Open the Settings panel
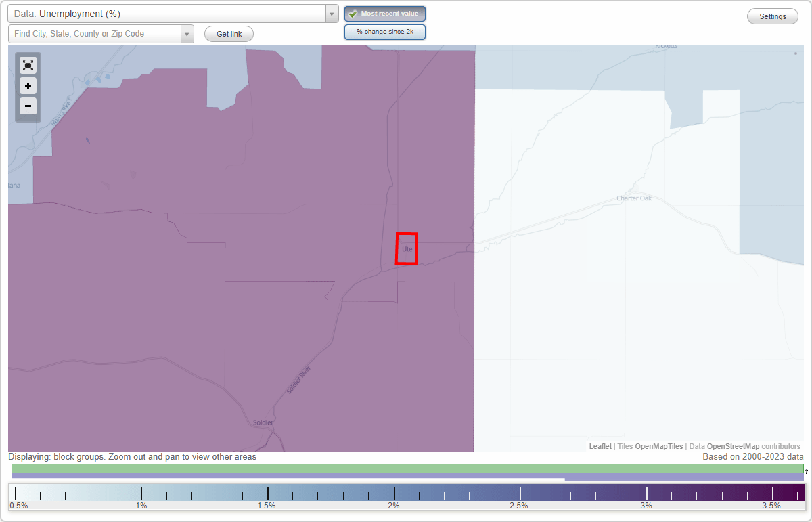This screenshot has width=812, height=522. coord(772,16)
